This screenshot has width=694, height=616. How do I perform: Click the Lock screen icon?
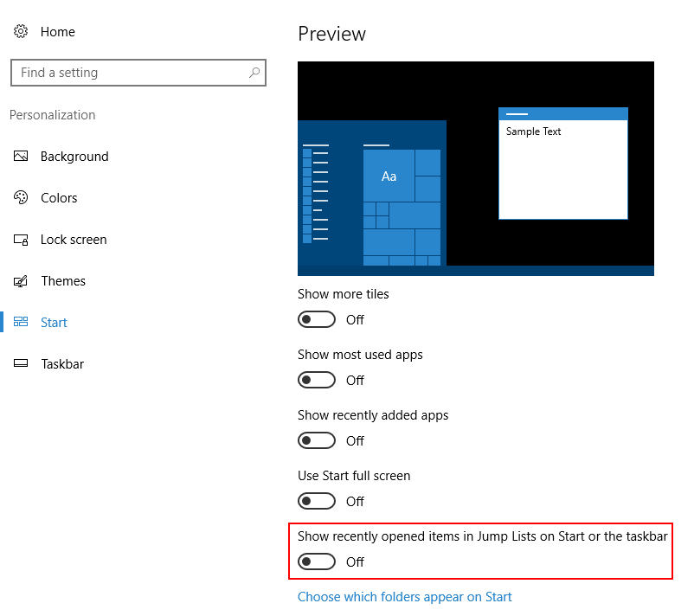click(x=21, y=240)
